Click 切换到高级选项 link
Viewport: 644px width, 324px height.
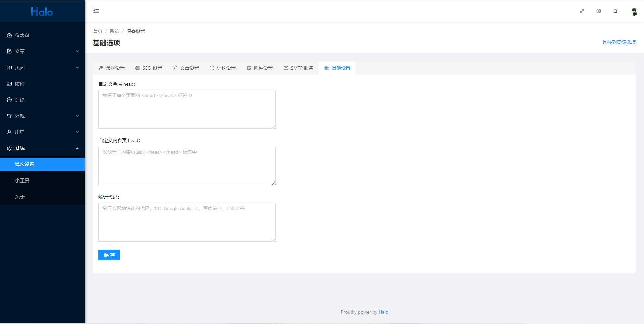tap(619, 42)
